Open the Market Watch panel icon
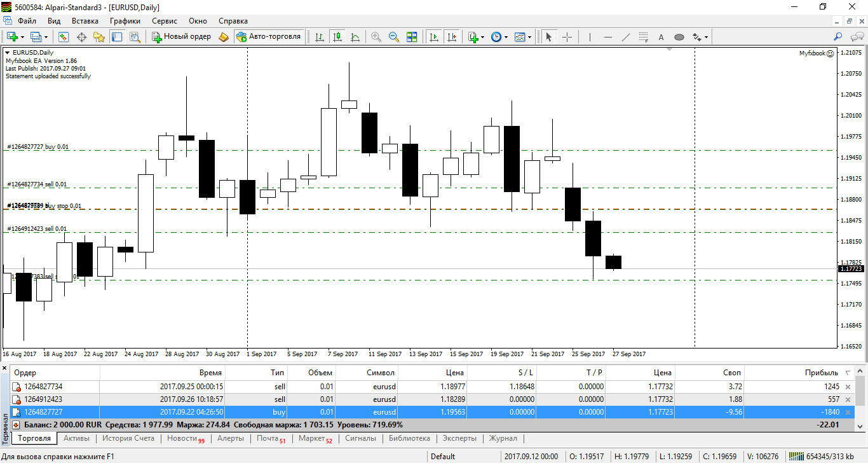This screenshot has width=868, height=463. pyautogui.click(x=64, y=37)
